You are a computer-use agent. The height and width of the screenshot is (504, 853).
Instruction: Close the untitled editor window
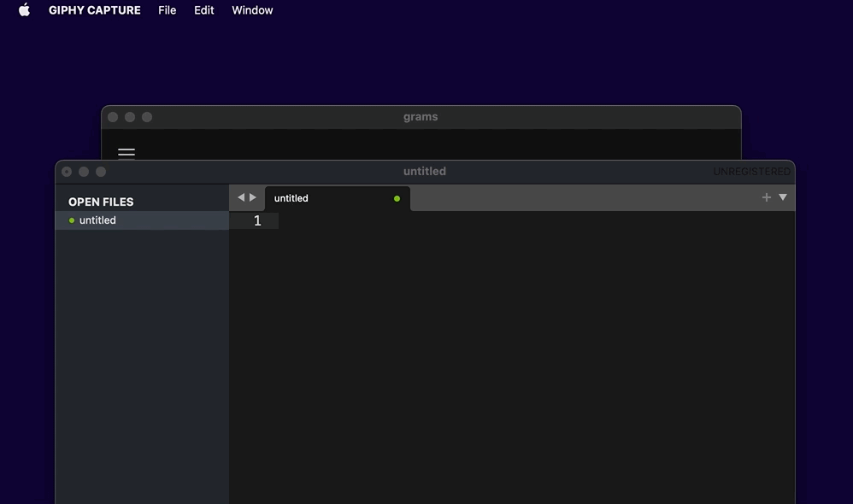click(67, 172)
